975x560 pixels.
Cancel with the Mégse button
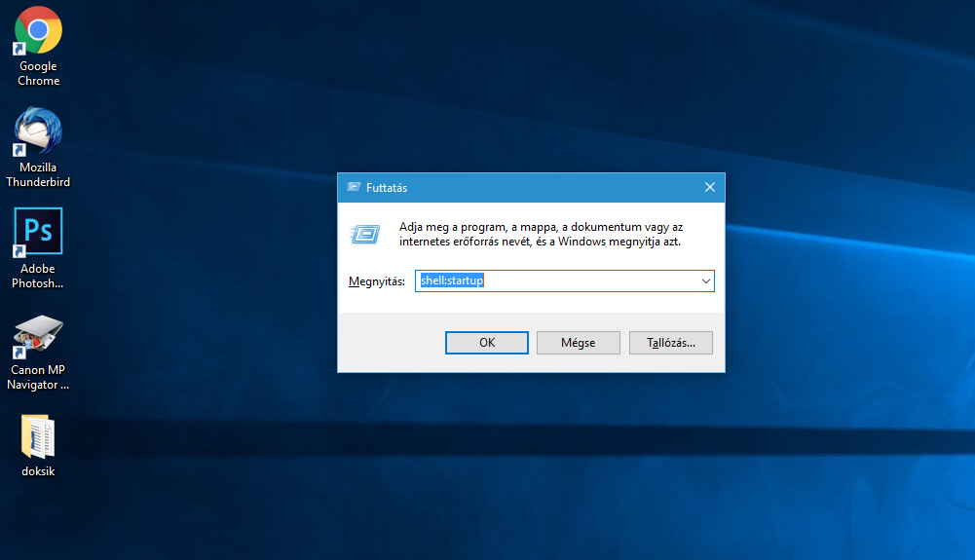point(578,343)
